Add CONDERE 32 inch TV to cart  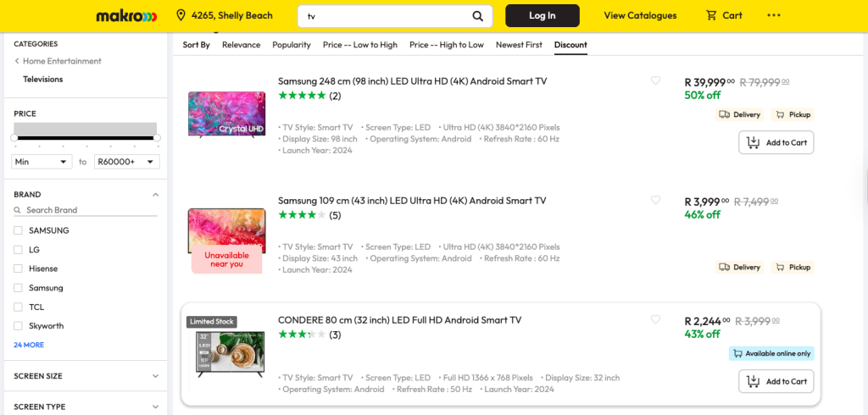pos(776,381)
